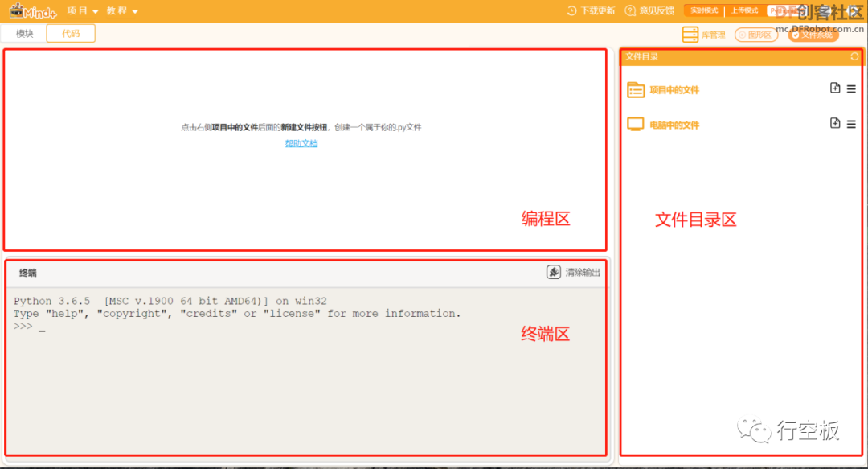
Task: Open 意见反馈 feedback
Action: pos(649,10)
